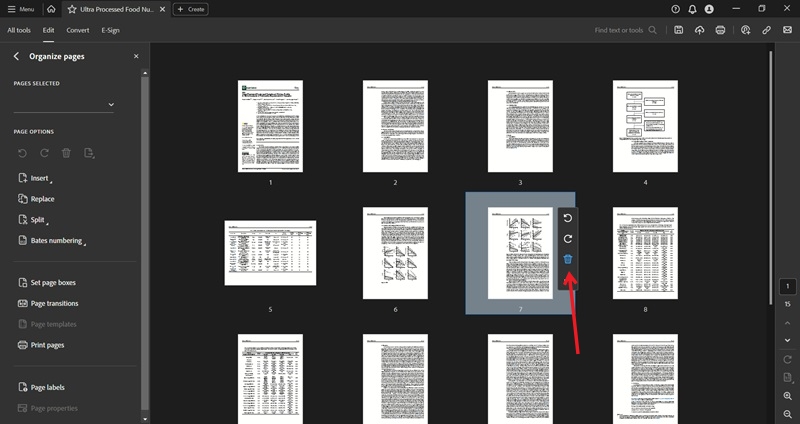
Task: Upload to cloud with the cloud icon
Action: [699, 30]
